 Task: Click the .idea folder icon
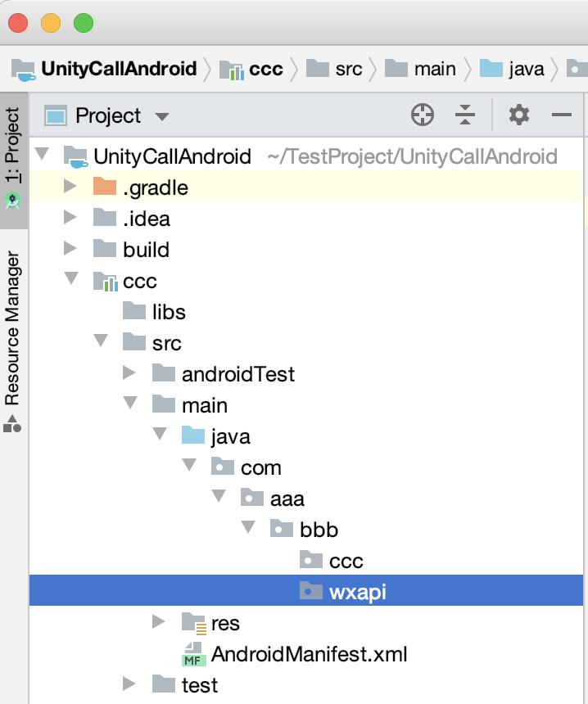coord(105,217)
